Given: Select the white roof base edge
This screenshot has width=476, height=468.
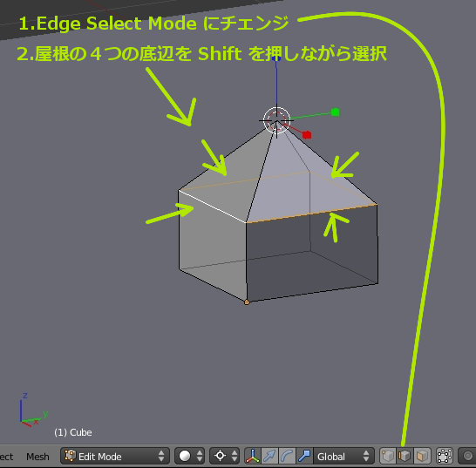Looking at the screenshot, I should click(x=212, y=207).
